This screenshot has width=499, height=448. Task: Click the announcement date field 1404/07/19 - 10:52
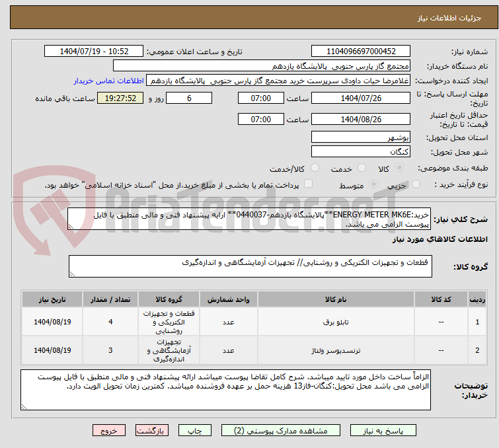click(94, 52)
